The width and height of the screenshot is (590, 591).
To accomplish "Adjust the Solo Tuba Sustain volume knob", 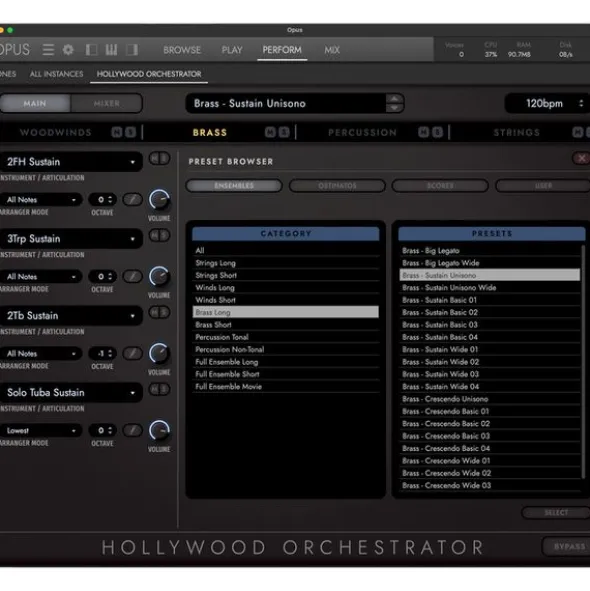I will point(159,430).
